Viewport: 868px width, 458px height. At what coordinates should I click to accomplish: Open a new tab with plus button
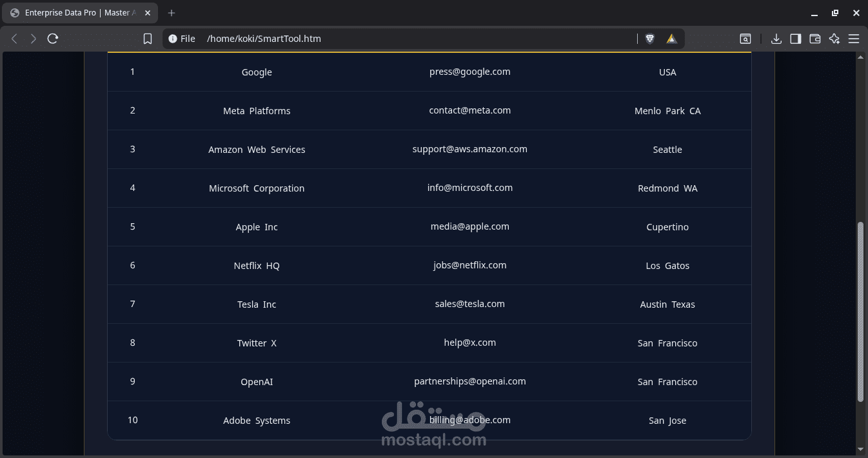click(x=172, y=13)
